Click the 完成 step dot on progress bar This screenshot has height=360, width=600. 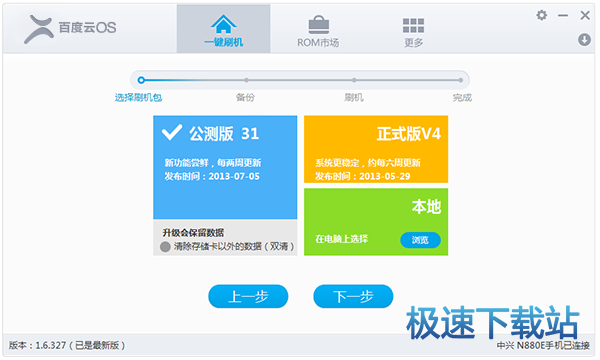coord(461,80)
